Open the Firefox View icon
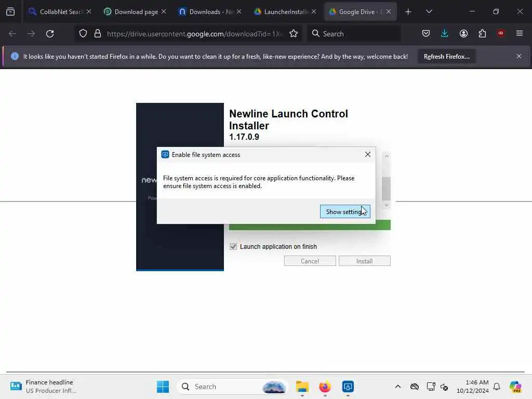The height and width of the screenshot is (399, 532). click(x=10, y=12)
